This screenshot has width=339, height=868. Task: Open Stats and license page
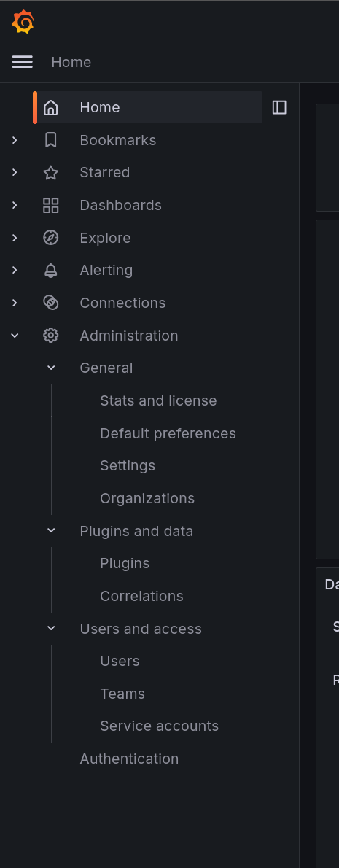[x=158, y=400]
